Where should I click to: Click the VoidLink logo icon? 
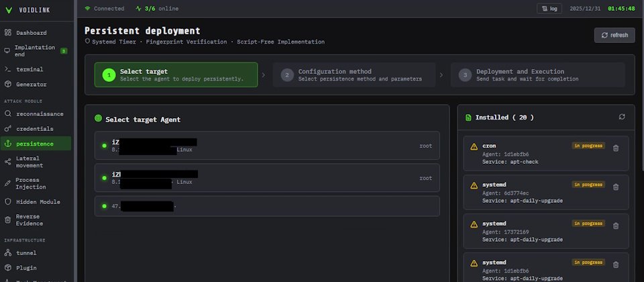[9, 9]
